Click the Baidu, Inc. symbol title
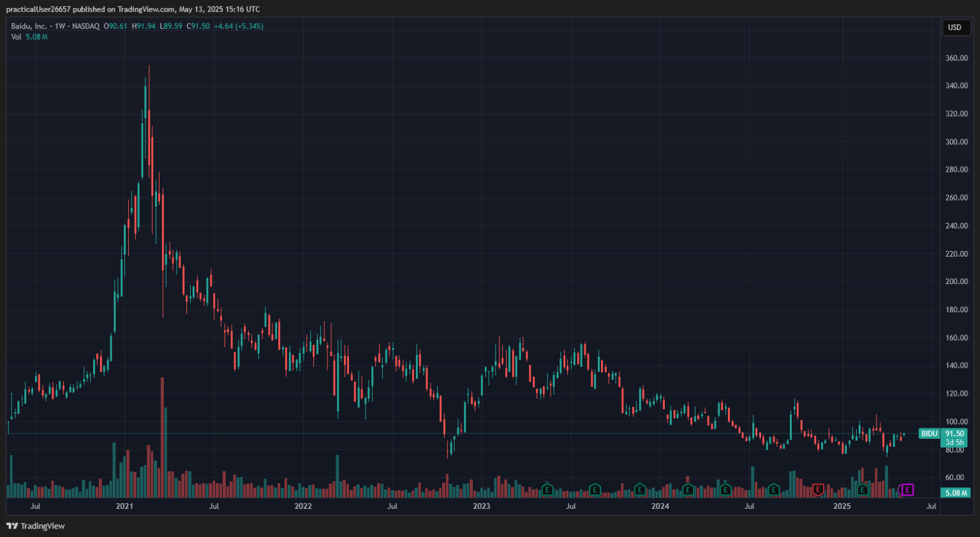 pyautogui.click(x=29, y=26)
